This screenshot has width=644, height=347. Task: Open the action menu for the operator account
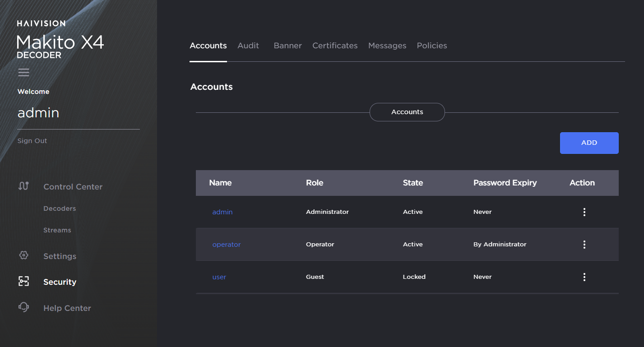click(x=584, y=244)
